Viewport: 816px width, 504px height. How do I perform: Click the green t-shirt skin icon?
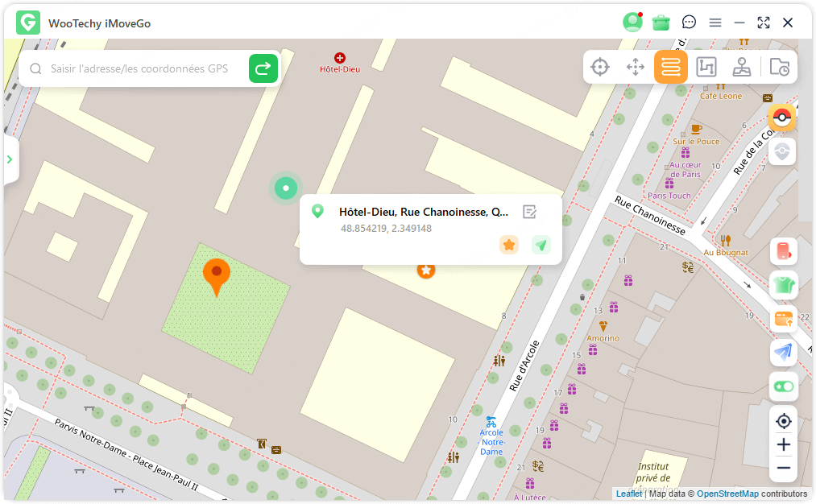pos(783,285)
